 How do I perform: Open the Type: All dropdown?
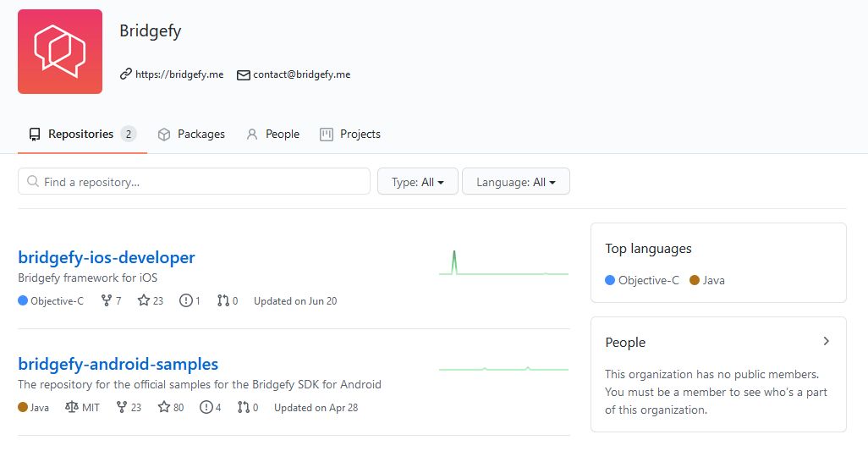pyautogui.click(x=417, y=182)
